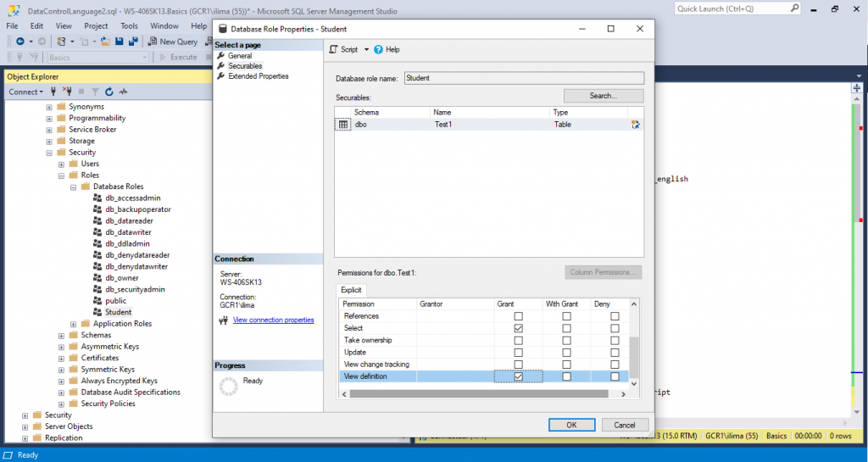Click the Users folder icon
The image size is (868, 462).
73,164
